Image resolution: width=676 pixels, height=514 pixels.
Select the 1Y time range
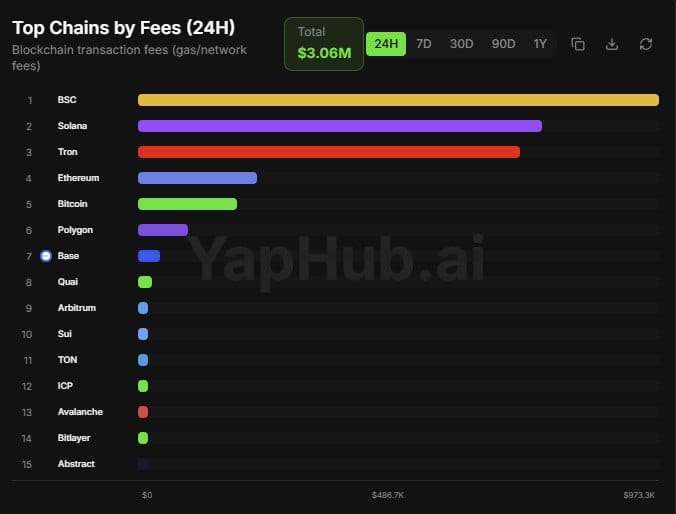click(540, 44)
